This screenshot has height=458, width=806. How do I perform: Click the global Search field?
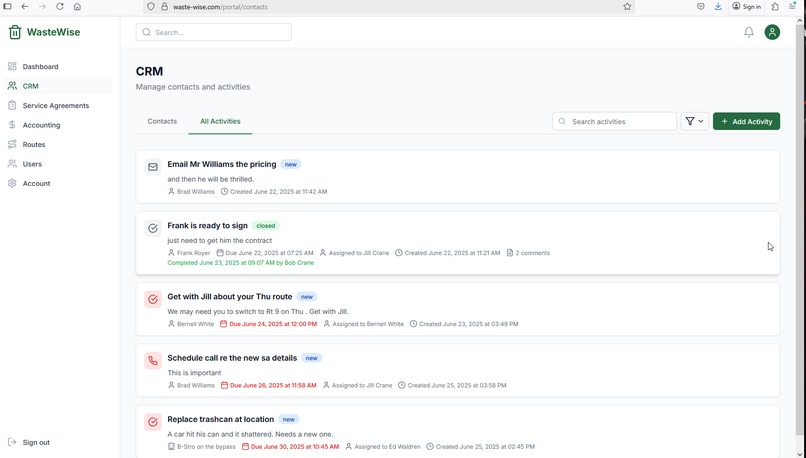[214, 32]
